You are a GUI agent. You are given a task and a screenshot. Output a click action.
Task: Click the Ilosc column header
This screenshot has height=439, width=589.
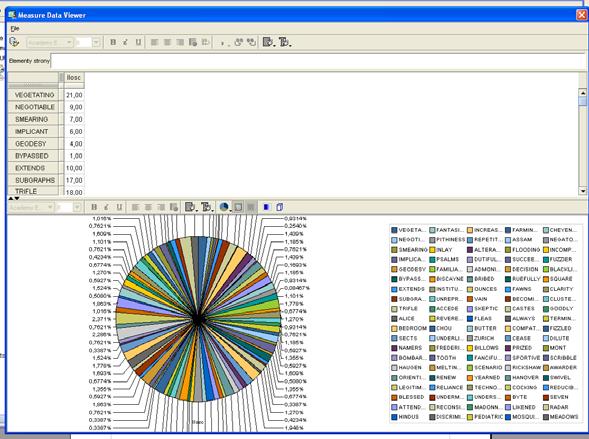click(x=74, y=77)
